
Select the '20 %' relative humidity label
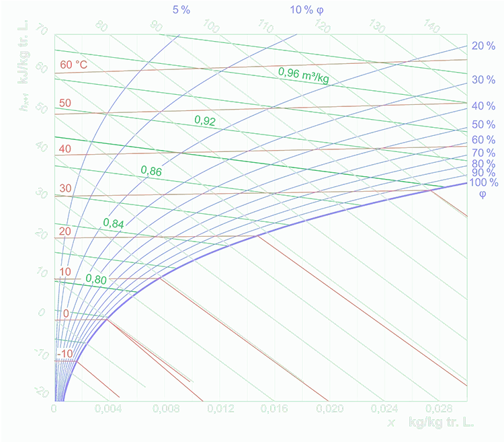(x=483, y=46)
